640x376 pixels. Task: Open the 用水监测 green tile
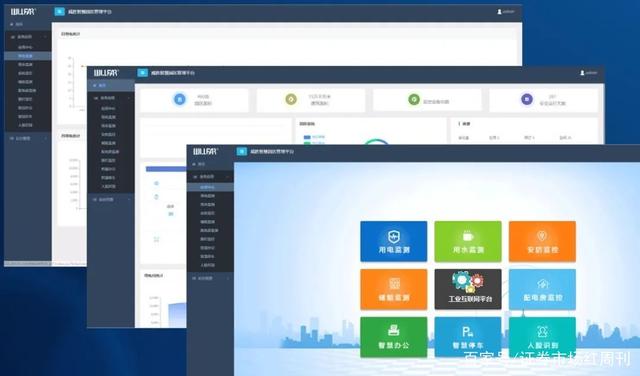pos(468,241)
